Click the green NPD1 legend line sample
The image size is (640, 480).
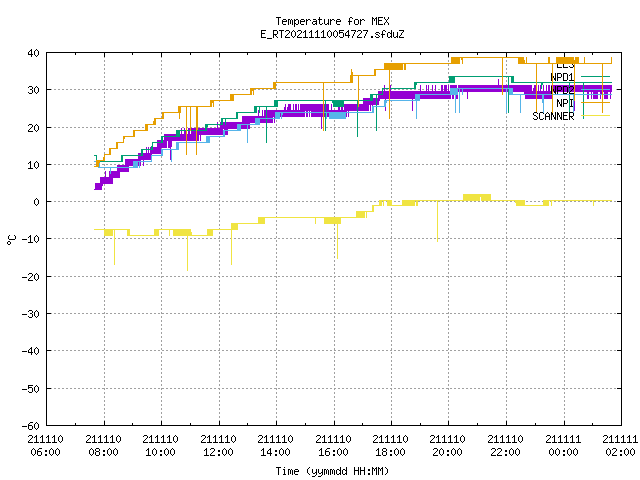596,76
